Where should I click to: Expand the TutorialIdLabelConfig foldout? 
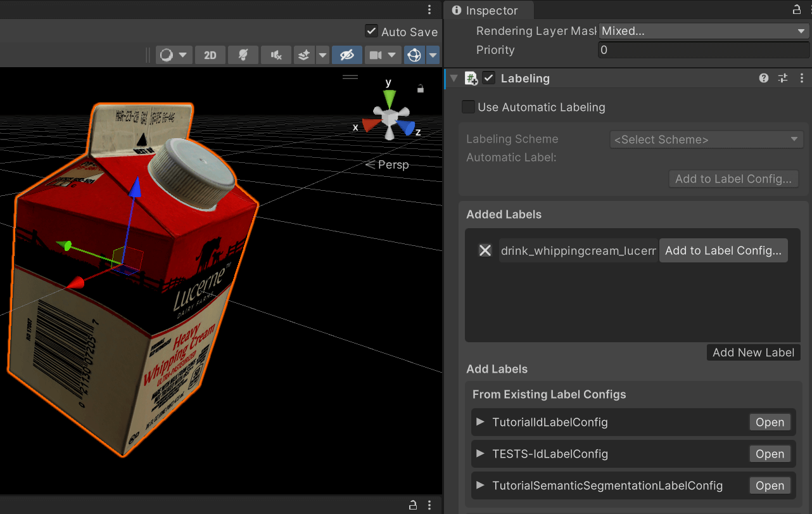480,422
